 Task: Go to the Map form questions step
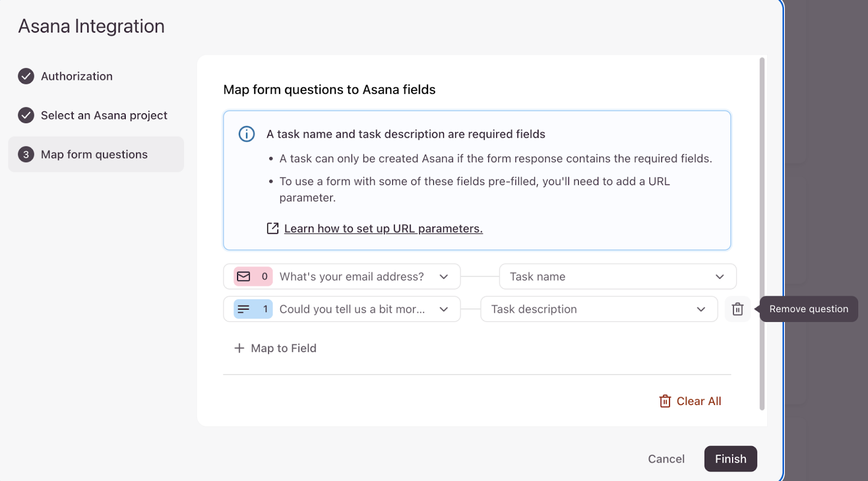pyautogui.click(x=94, y=155)
